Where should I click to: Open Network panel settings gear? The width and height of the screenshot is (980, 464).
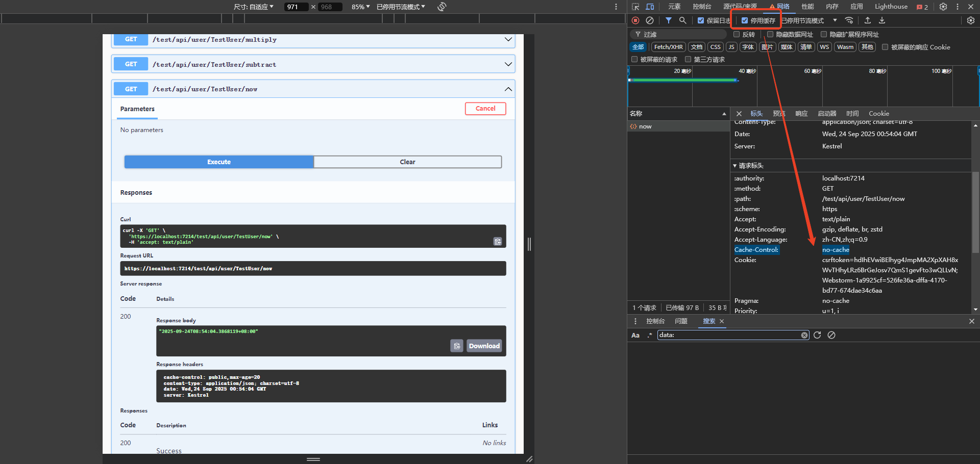point(971,20)
